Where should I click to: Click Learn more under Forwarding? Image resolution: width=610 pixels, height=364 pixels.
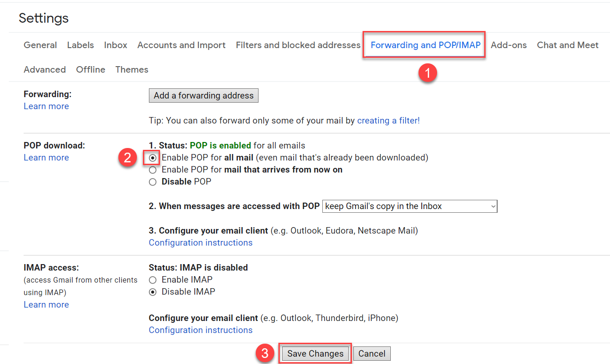pyautogui.click(x=46, y=106)
